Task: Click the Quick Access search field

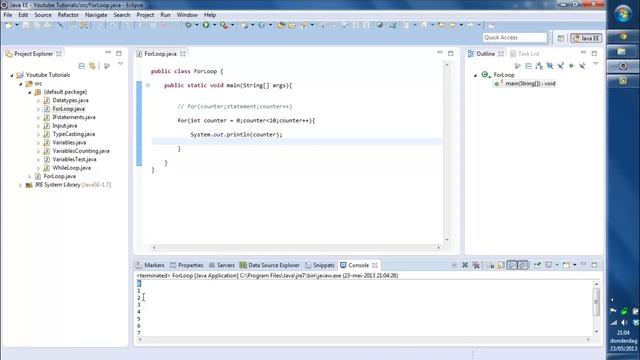Action: tap(515, 38)
